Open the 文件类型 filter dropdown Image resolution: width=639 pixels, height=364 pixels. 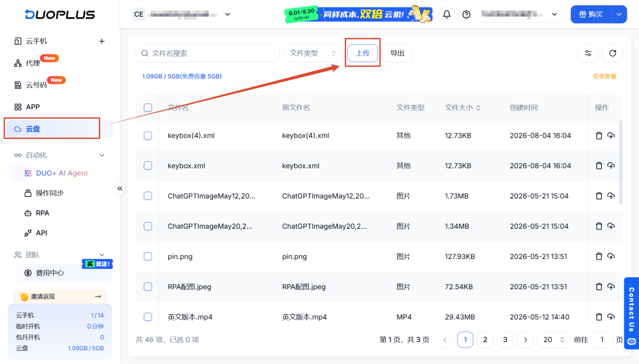pyautogui.click(x=312, y=53)
